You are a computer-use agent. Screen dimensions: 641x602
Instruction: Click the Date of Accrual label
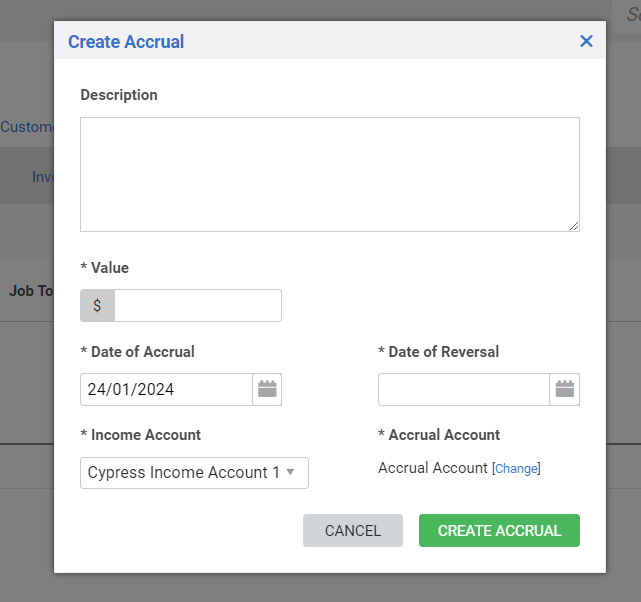tap(137, 352)
